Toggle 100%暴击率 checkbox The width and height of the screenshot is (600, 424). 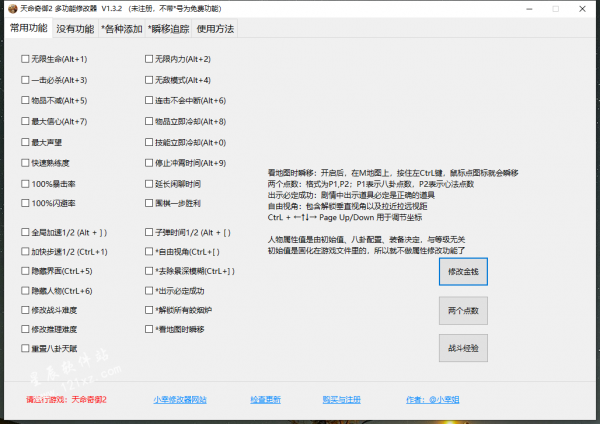(25, 184)
